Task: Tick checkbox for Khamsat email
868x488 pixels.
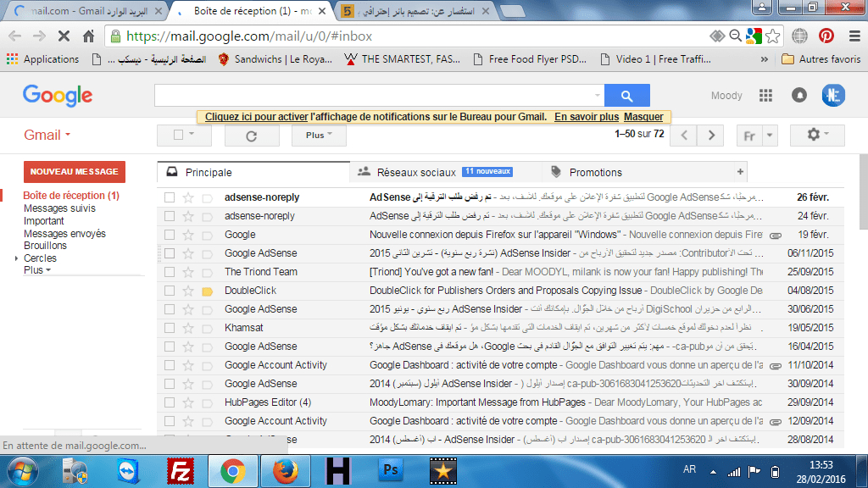Action: point(170,328)
